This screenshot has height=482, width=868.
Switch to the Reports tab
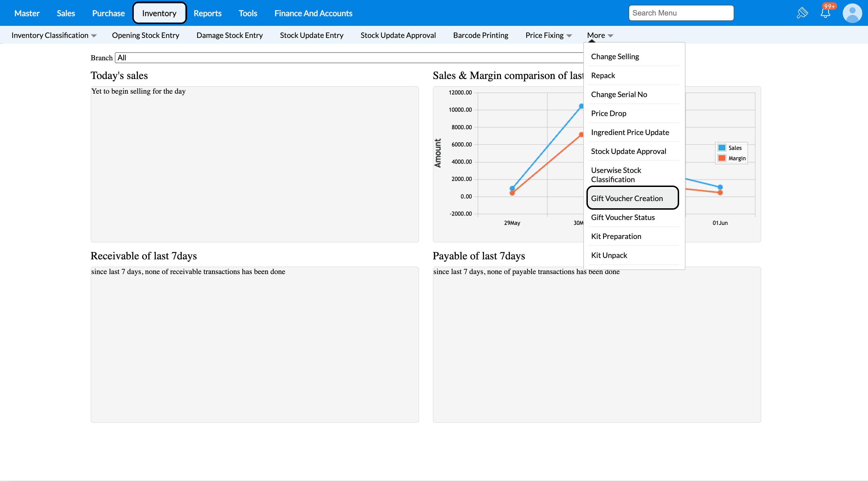tap(207, 13)
